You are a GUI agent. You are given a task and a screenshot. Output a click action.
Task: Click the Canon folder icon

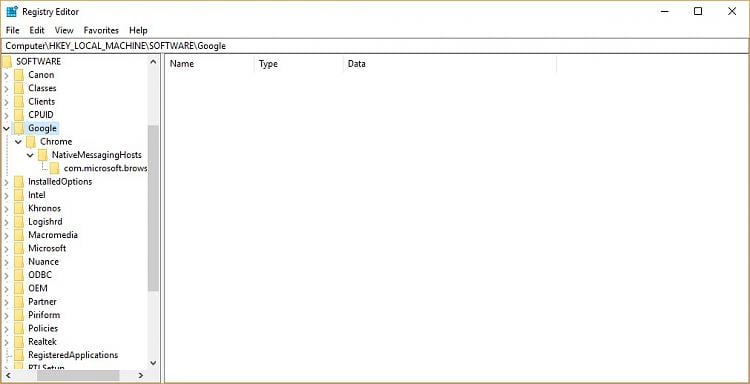(19, 75)
